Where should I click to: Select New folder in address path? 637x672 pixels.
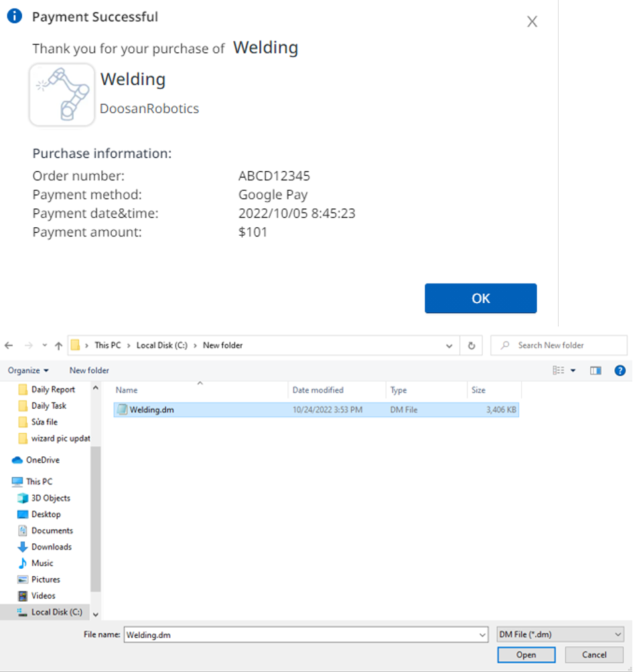[x=222, y=345]
